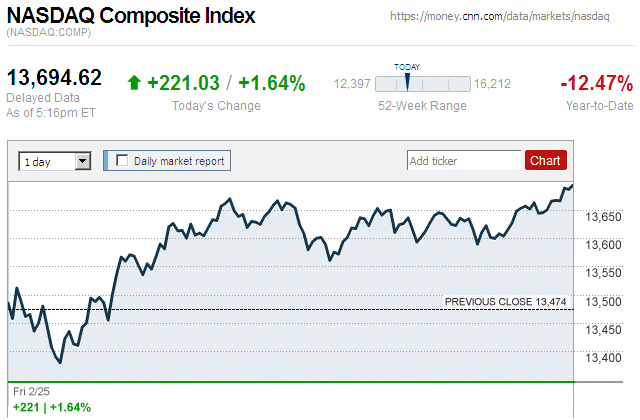The image size is (640, 420).
Task: Click the 13,694.62 index value
Action: coord(55,78)
